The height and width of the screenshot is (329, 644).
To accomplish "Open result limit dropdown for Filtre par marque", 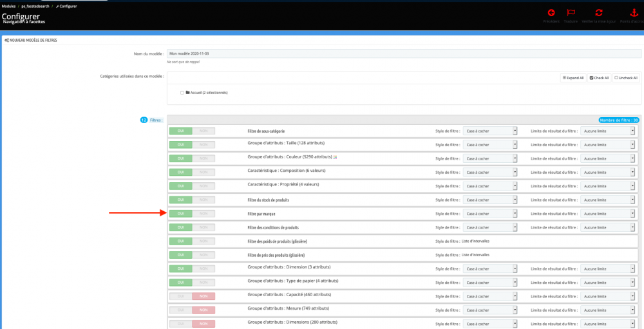I will click(607, 214).
